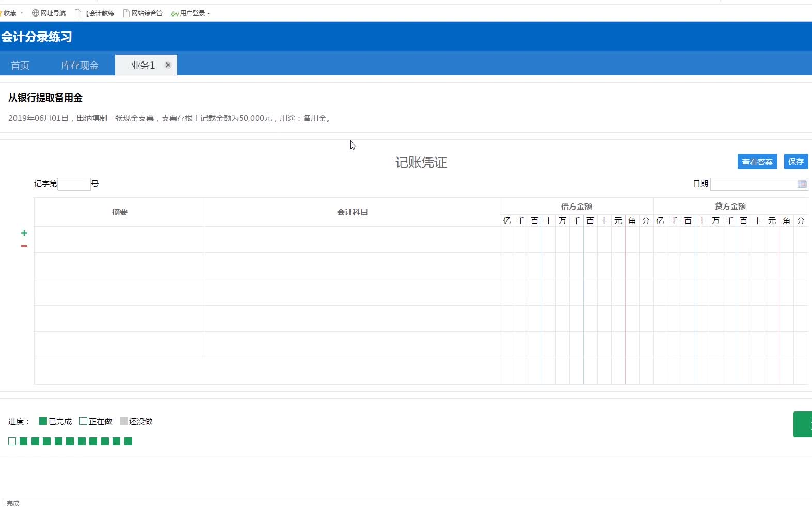This screenshot has height=507, width=812.
Task: Click the first row 摘要 cell
Action: 120,240
